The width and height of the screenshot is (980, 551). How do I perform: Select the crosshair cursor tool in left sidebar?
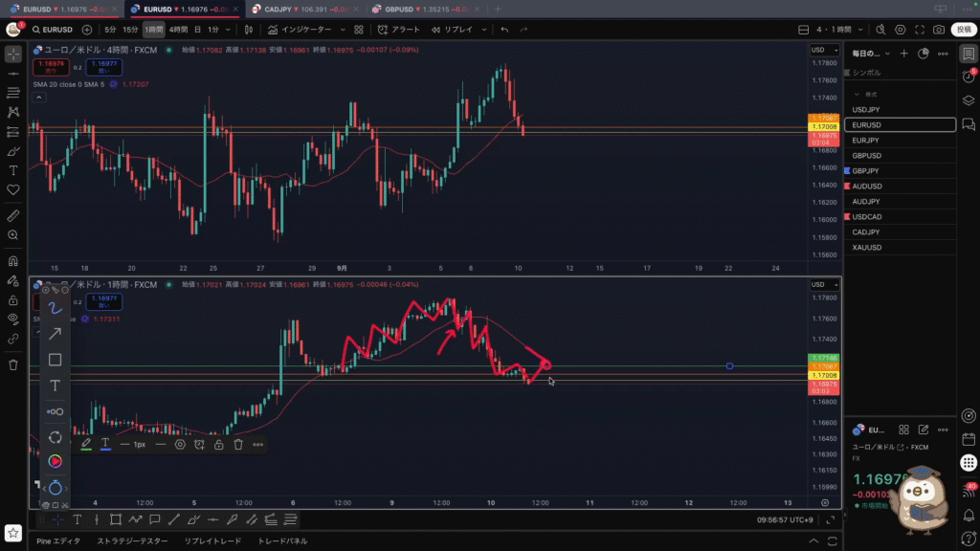(13, 55)
